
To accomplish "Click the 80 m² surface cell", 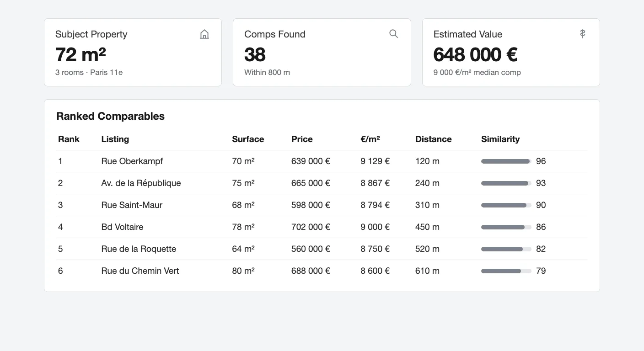I will (243, 271).
